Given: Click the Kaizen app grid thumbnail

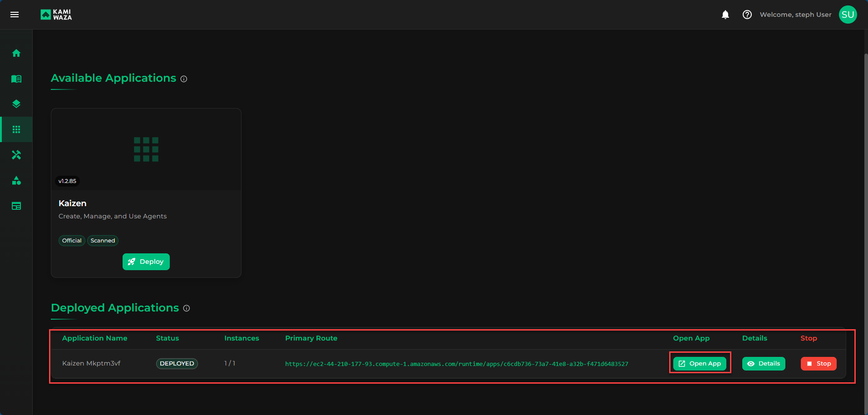Looking at the screenshot, I should pos(146,149).
